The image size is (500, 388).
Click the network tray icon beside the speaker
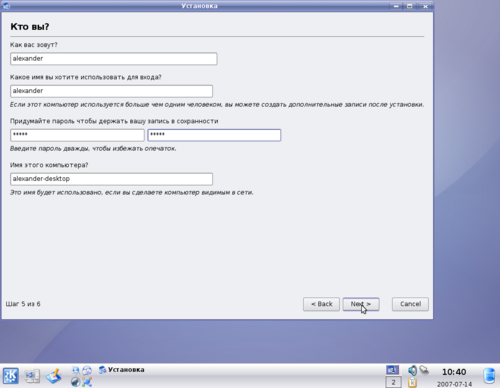pyautogui.click(x=424, y=370)
